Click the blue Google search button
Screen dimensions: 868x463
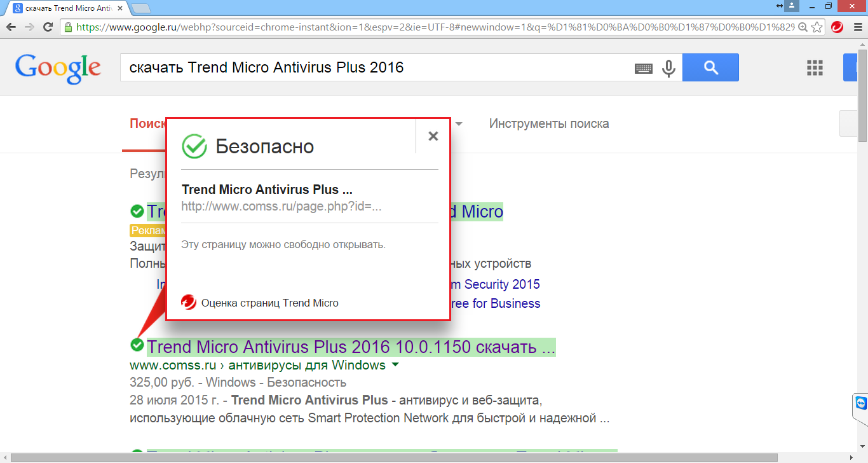(710, 67)
